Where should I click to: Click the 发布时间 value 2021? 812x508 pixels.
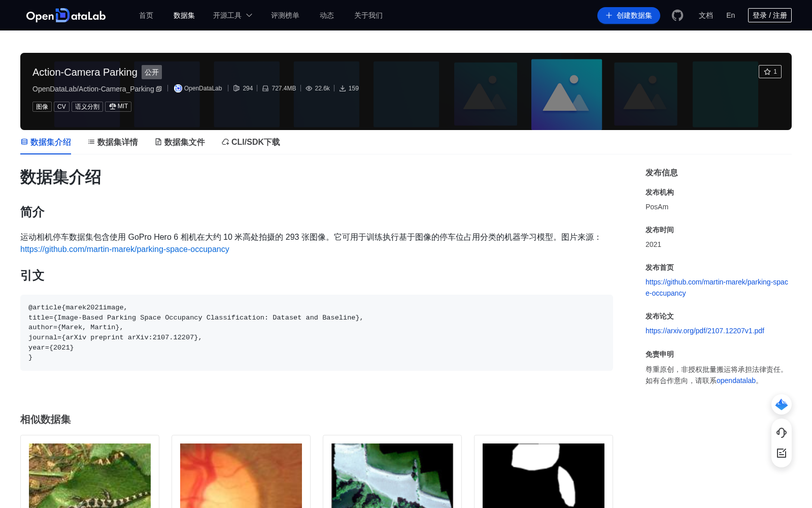(653, 244)
